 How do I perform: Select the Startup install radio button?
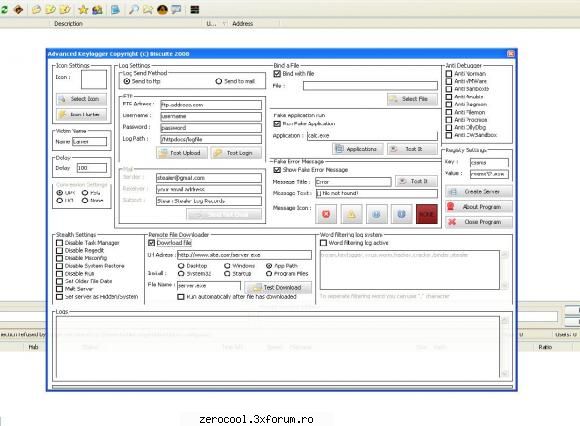point(227,273)
